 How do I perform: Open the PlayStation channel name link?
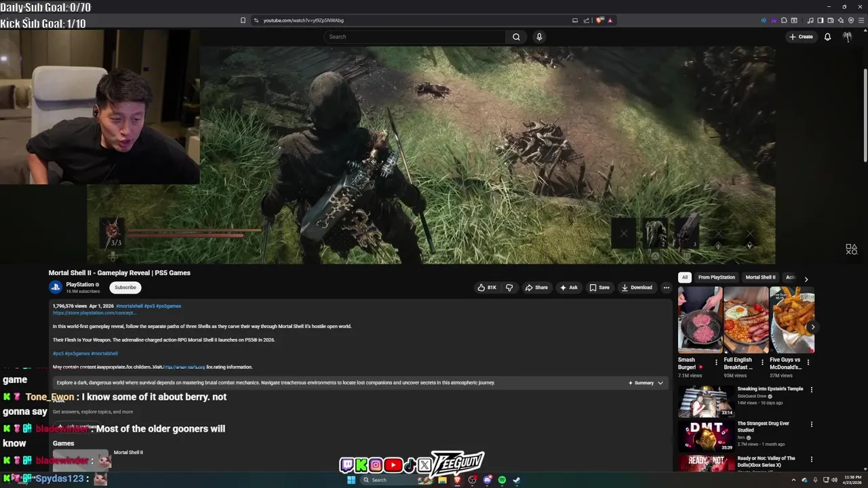[x=80, y=285]
